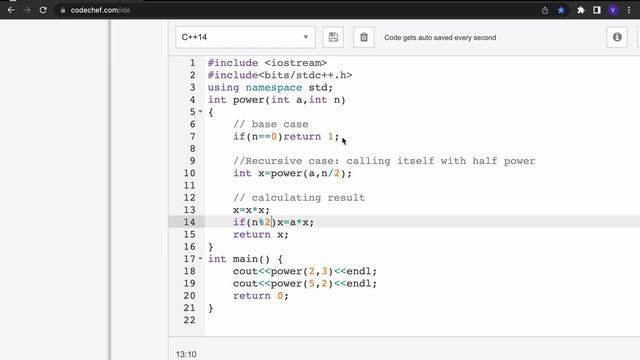Click 'using namespace std;' line
The height and width of the screenshot is (360, 640).
[270, 87]
